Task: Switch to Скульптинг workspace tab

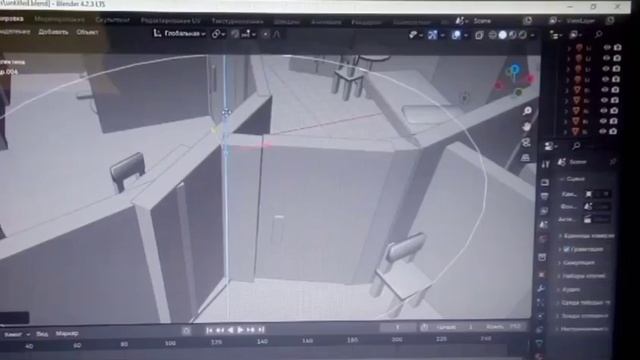Action: [x=113, y=20]
